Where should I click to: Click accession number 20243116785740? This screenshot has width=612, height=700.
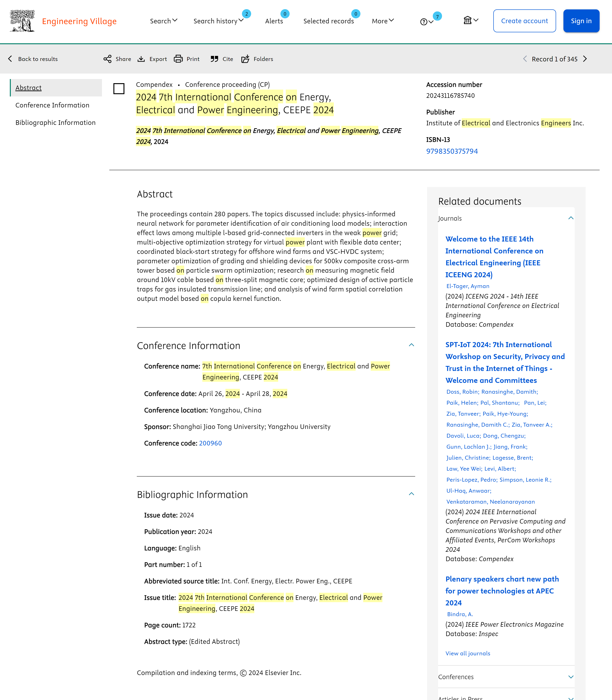[x=450, y=96]
